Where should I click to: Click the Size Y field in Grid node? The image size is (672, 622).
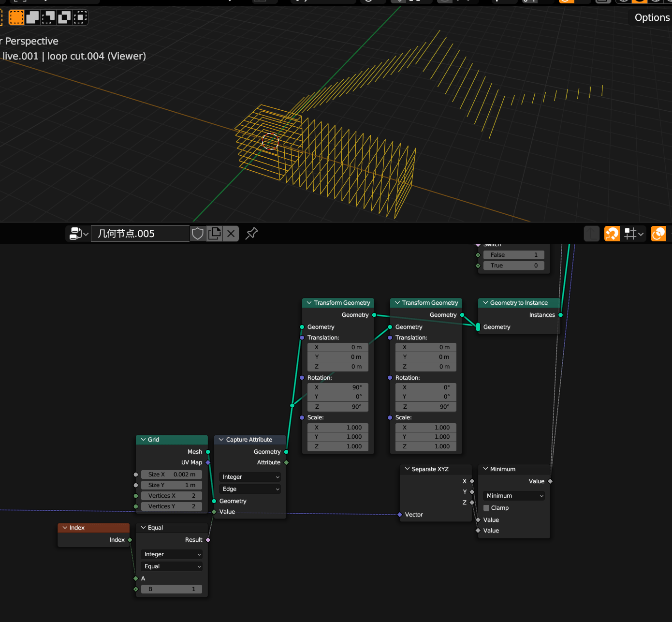click(x=172, y=485)
